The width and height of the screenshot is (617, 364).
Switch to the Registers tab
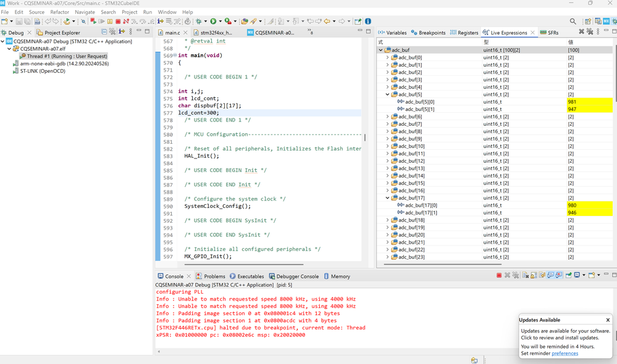464,33
